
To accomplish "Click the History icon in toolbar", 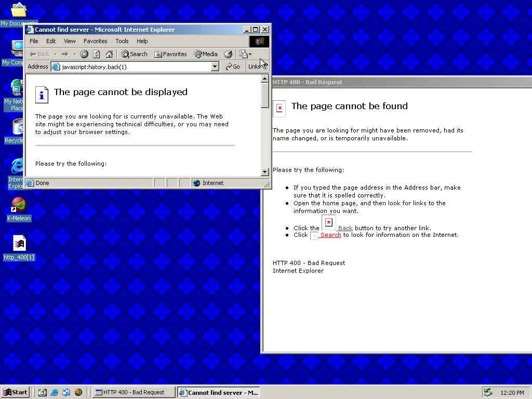I will pos(229,54).
